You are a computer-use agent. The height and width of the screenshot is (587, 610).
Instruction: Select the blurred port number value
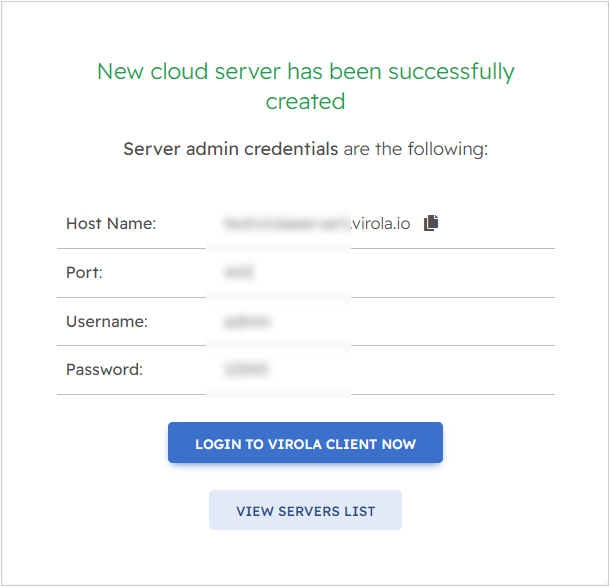pyautogui.click(x=237, y=272)
